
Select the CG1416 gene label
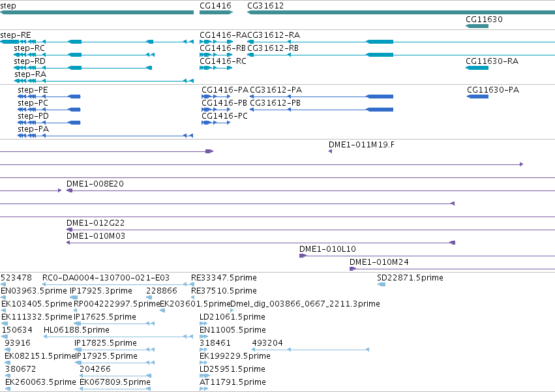coord(215,6)
